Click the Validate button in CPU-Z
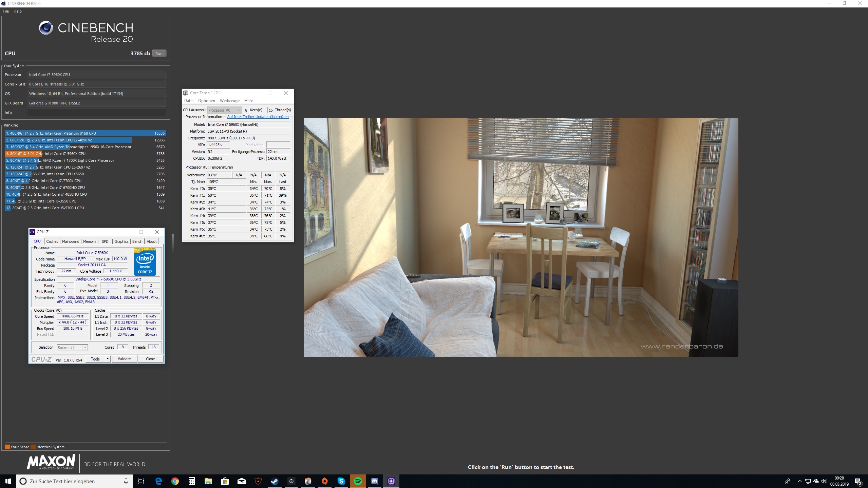The image size is (868, 488). click(124, 359)
